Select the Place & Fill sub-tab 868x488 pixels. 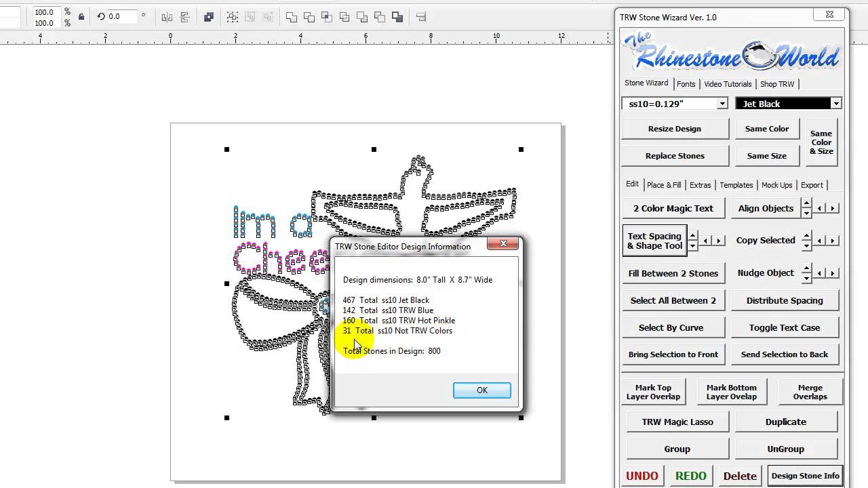664,185
